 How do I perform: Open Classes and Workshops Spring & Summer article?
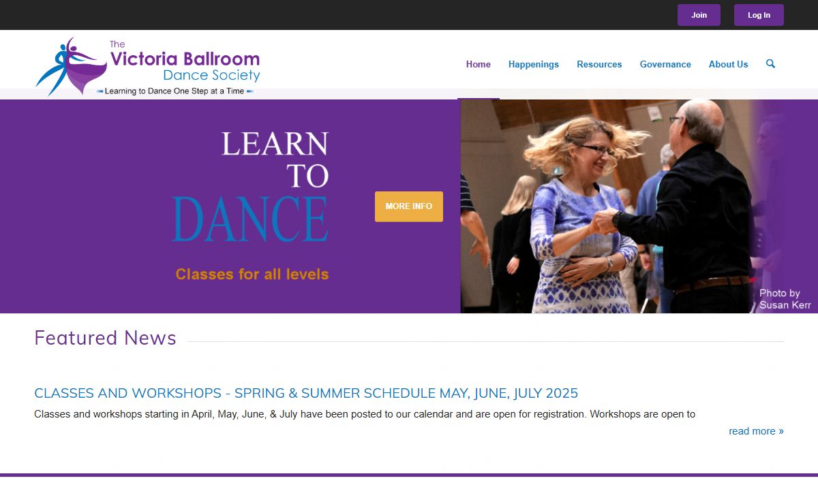[306, 393]
